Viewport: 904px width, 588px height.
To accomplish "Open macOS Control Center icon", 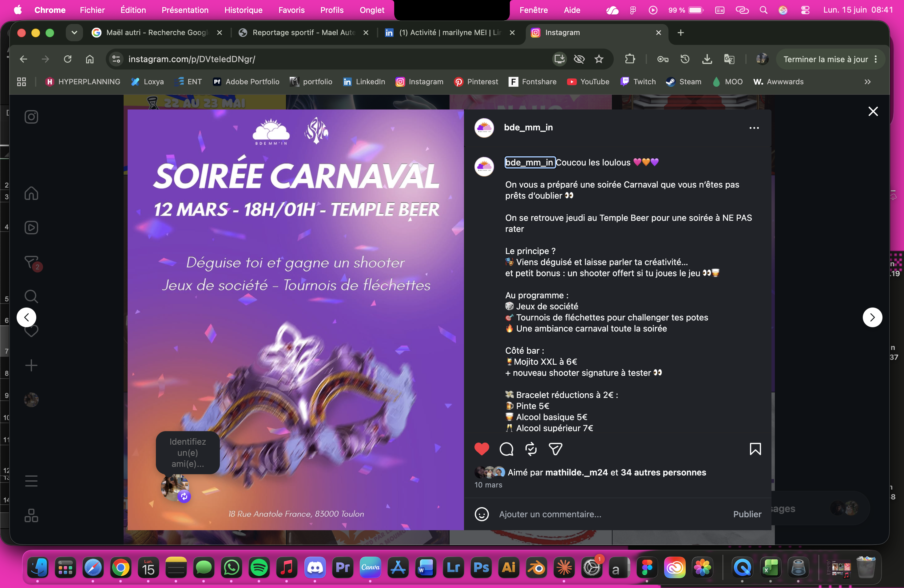I will click(805, 10).
